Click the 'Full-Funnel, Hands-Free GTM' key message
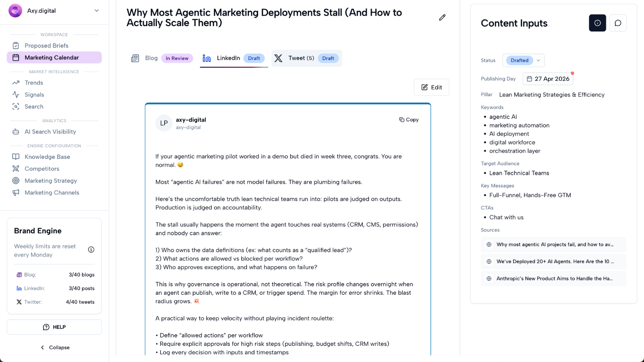The height and width of the screenshot is (362, 644). (x=530, y=195)
